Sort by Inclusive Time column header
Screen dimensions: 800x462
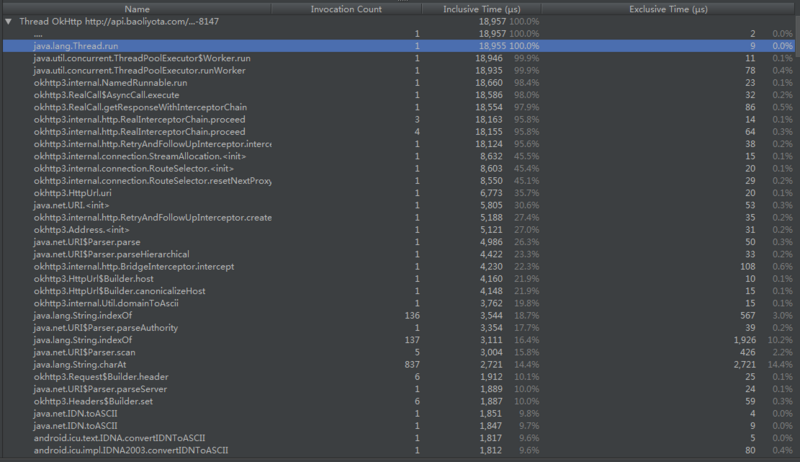[x=482, y=9]
